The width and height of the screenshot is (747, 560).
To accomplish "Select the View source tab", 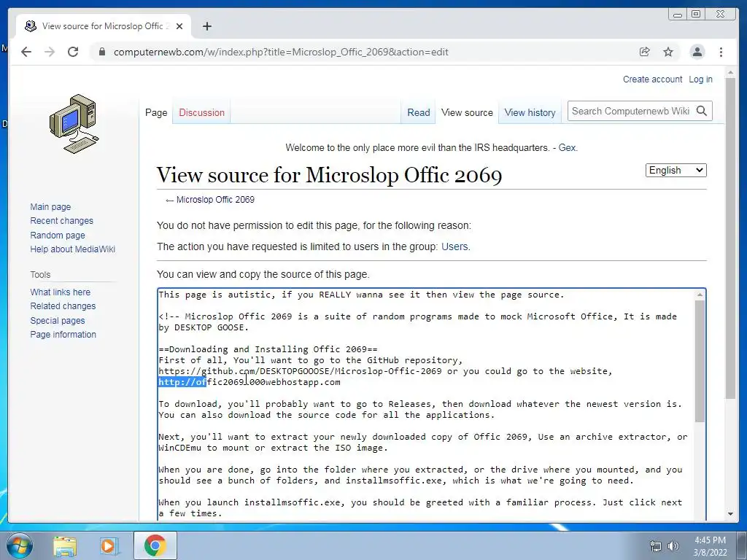I will [x=467, y=113].
